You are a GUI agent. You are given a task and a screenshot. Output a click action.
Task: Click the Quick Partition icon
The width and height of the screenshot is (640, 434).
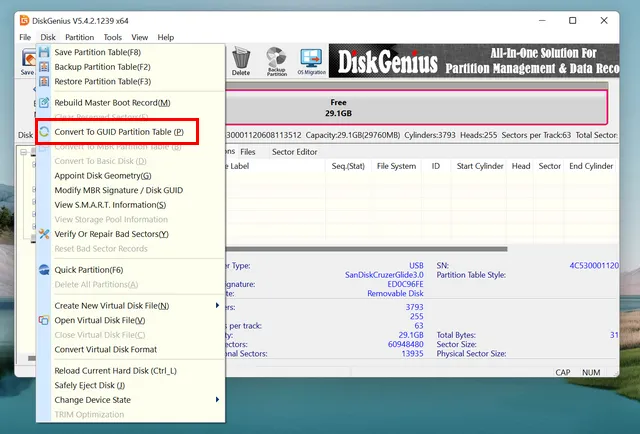(44, 269)
